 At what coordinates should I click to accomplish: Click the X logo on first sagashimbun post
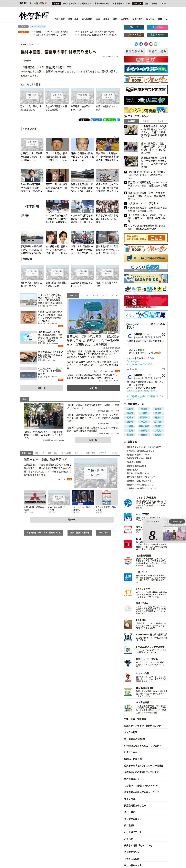pyautogui.click(x=163, y=335)
